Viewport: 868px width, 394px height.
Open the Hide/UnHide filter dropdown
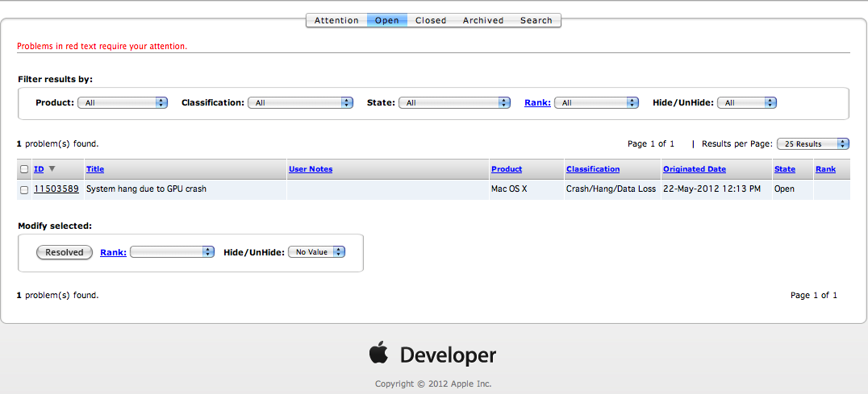[747, 103]
